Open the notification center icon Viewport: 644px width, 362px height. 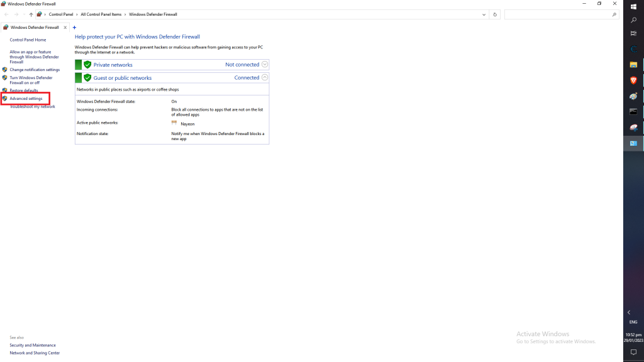(x=633, y=353)
